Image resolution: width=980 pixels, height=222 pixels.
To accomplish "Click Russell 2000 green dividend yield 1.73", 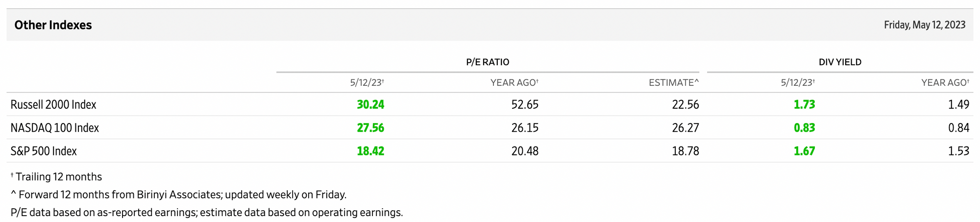I will [x=804, y=104].
